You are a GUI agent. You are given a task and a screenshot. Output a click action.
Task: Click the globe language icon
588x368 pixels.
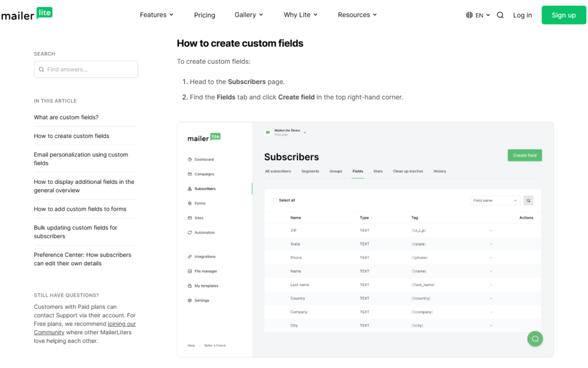pos(469,15)
